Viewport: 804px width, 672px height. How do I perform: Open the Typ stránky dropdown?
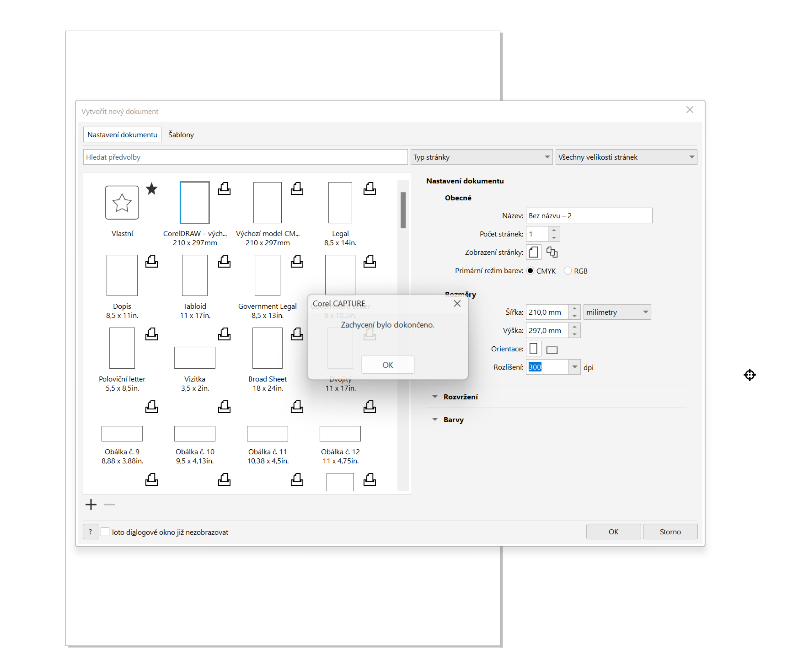point(481,157)
